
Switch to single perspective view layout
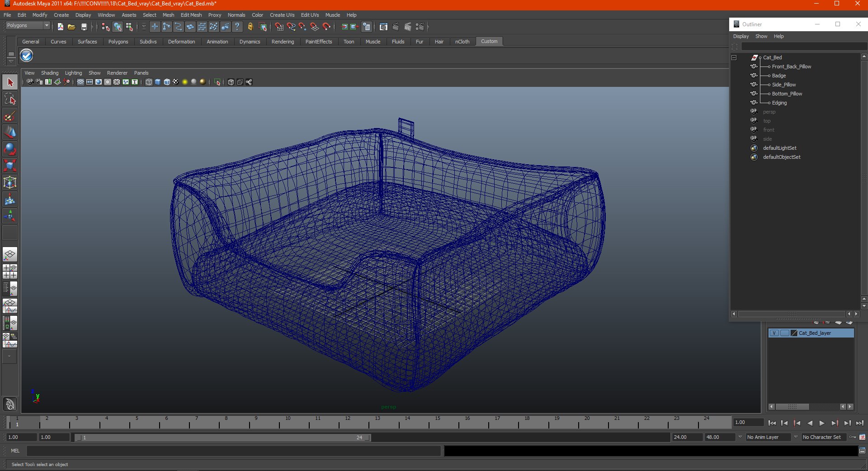click(x=10, y=254)
